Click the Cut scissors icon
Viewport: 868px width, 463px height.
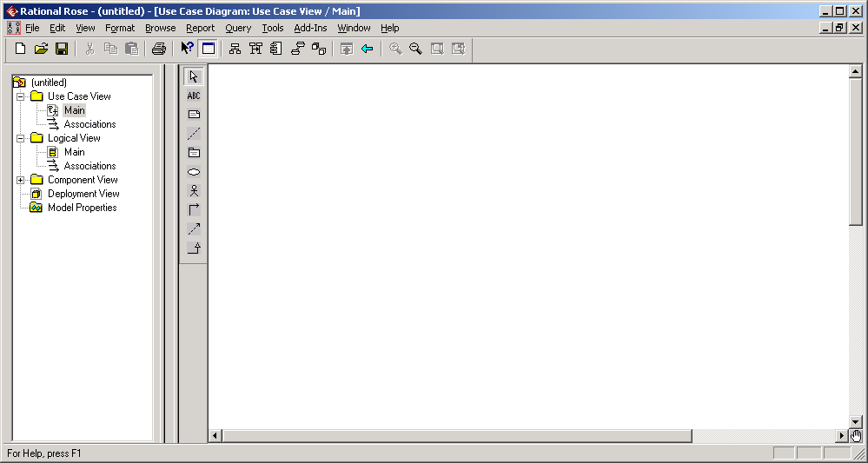89,49
